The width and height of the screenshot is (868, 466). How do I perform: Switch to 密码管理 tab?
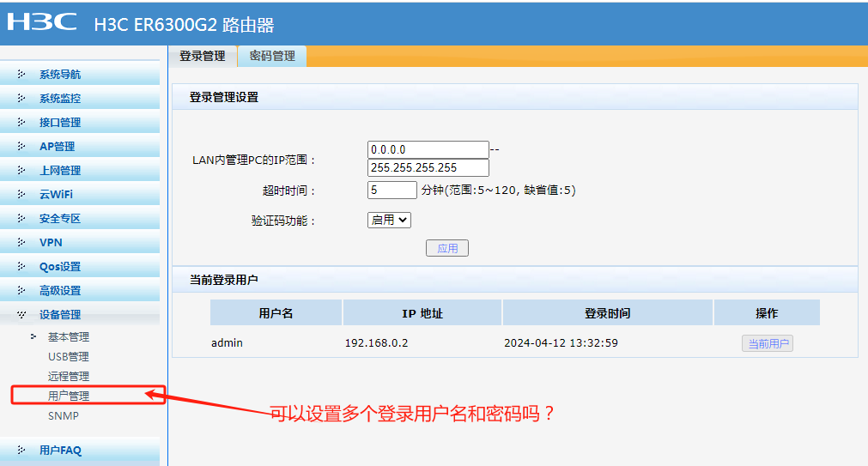click(272, 56)
